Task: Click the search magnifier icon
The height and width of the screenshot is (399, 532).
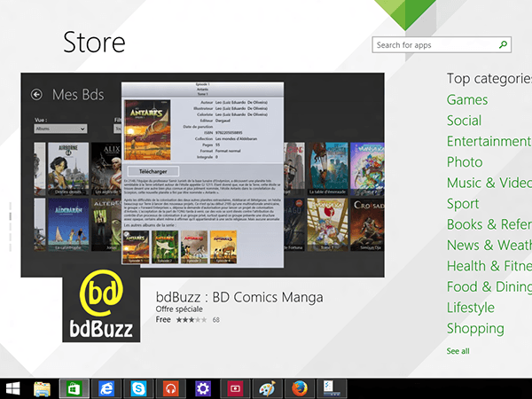Action: tap(503, 45)
